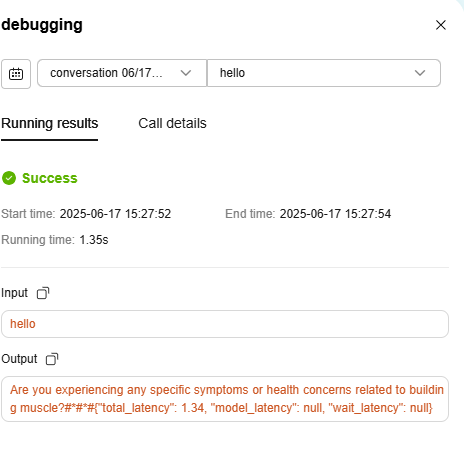Click the debugging panel title

[42, 25]
